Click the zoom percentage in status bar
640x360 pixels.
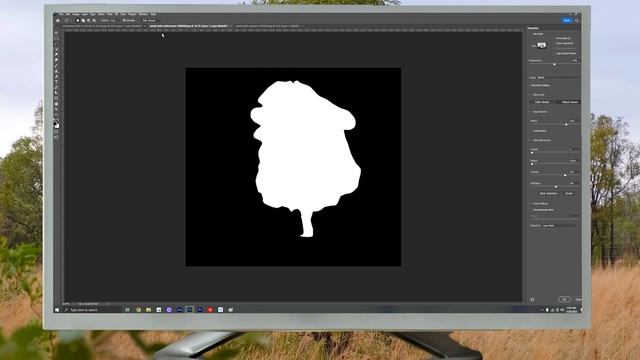coord(66,304)
